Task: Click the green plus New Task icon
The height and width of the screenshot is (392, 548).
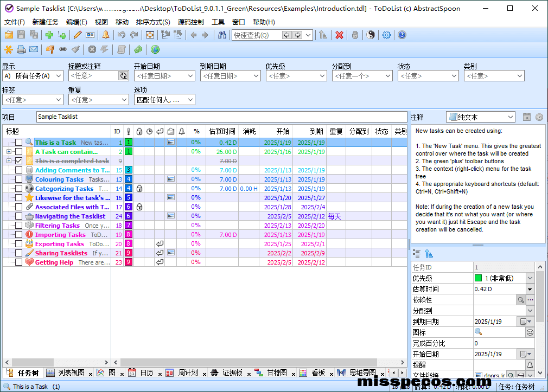Action: [x=49, y=35]
